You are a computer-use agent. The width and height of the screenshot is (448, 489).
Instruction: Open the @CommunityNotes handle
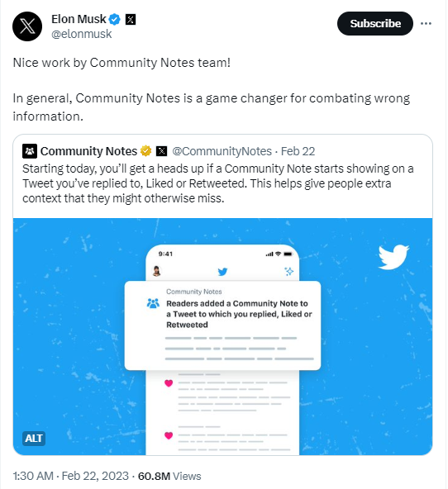coord(222,151)
